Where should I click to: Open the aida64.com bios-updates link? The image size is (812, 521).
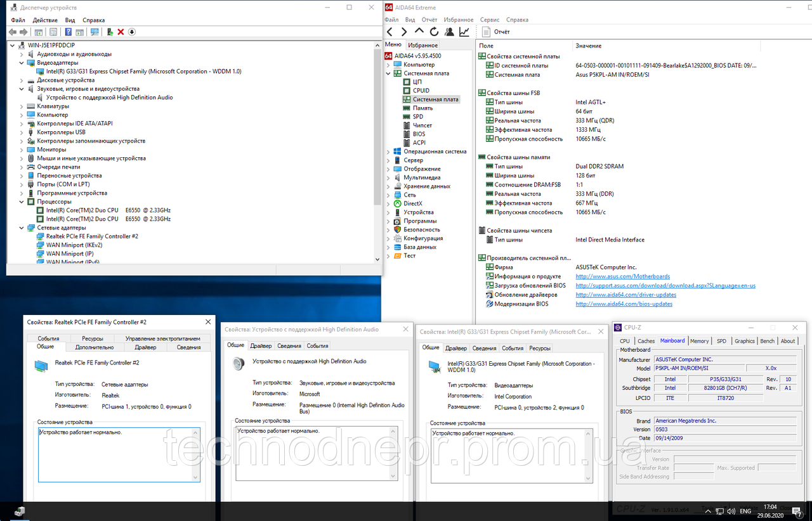624,304
